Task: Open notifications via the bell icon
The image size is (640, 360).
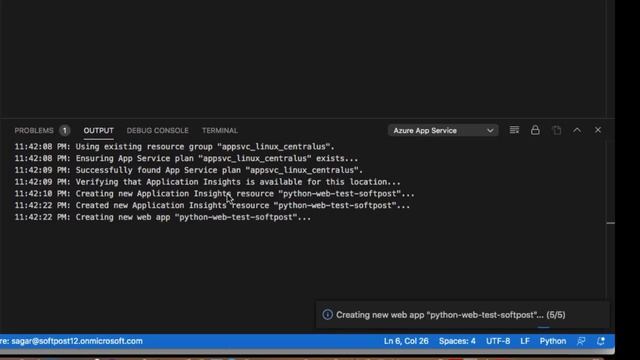Action: tap(600, 341)
